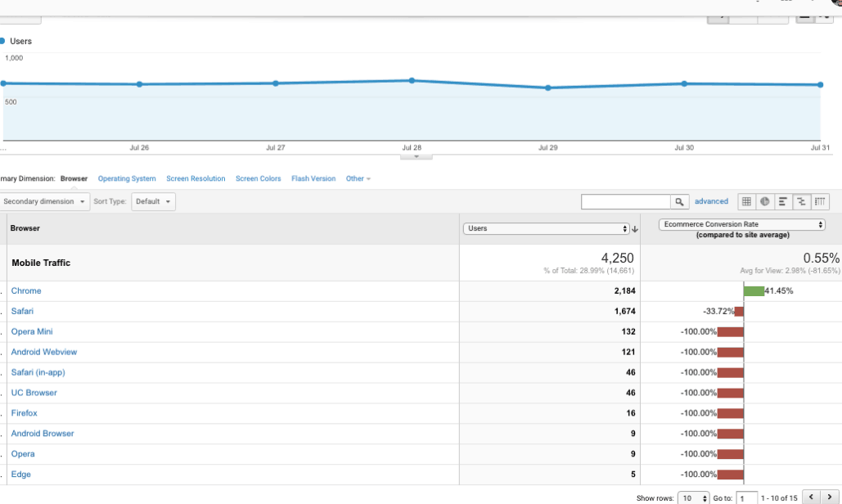Go to next page of rows
This screenshot has width=842, height=504.
pyautogui.click(x=828, y=497)
